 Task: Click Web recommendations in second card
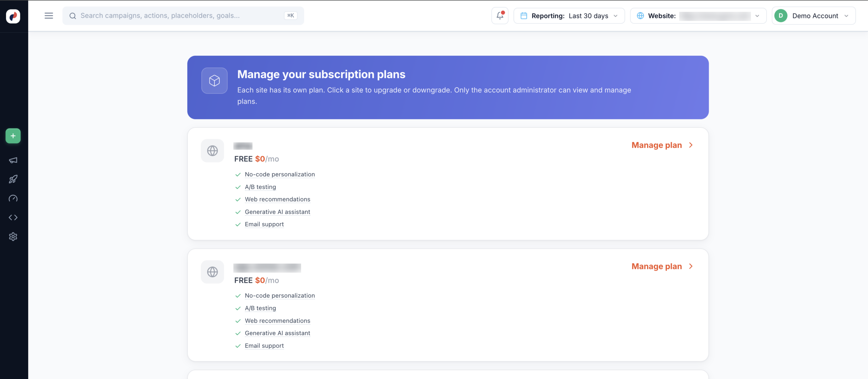[x=277, y=321]
